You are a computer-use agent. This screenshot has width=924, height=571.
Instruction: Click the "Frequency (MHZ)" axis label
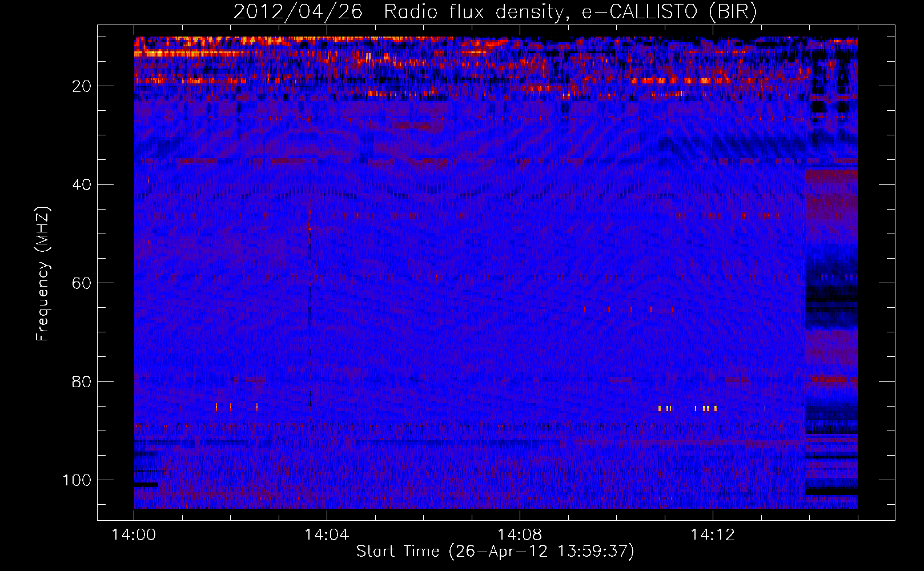point(43,274)
